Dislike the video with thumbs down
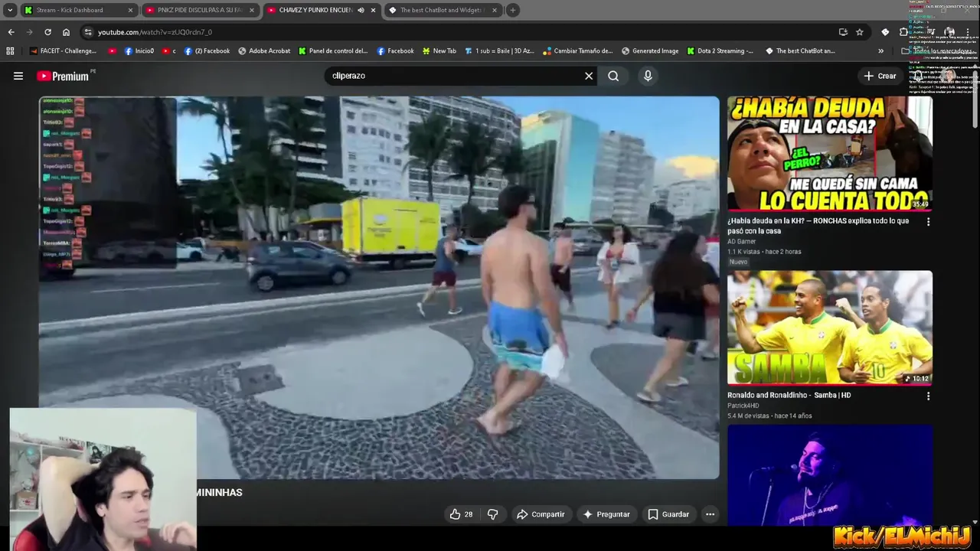 click(493, 514)
